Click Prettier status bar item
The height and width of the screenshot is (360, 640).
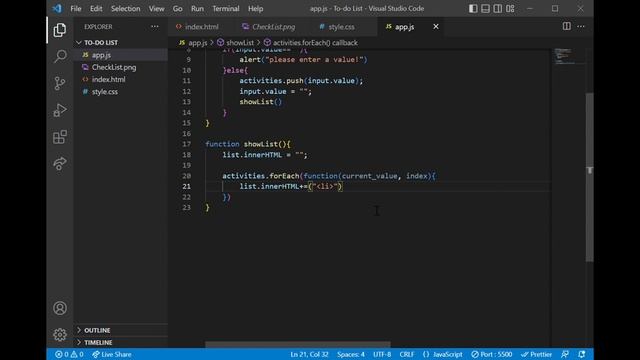tap(536, 354)
